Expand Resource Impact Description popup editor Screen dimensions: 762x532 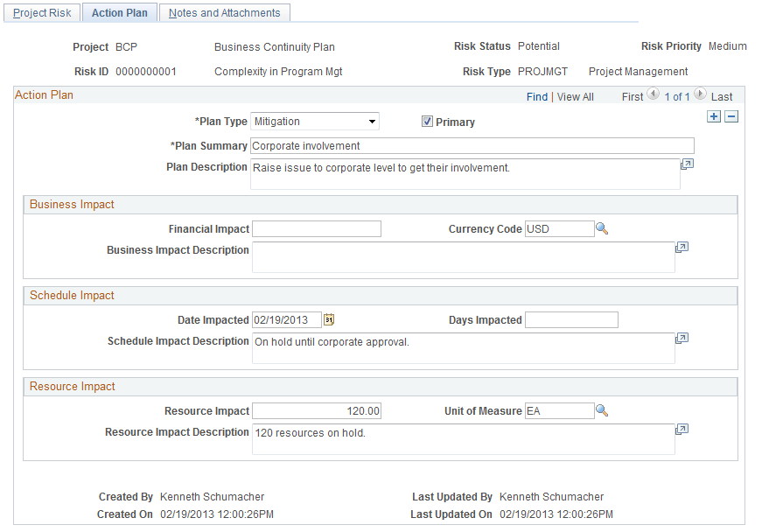682,430
